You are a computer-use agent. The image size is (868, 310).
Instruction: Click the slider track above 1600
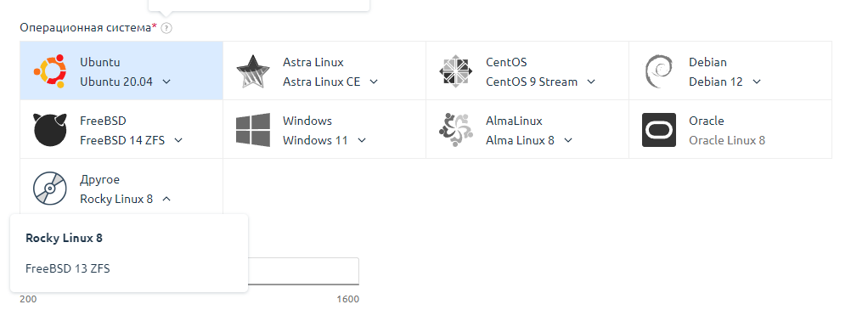point(303,271)
